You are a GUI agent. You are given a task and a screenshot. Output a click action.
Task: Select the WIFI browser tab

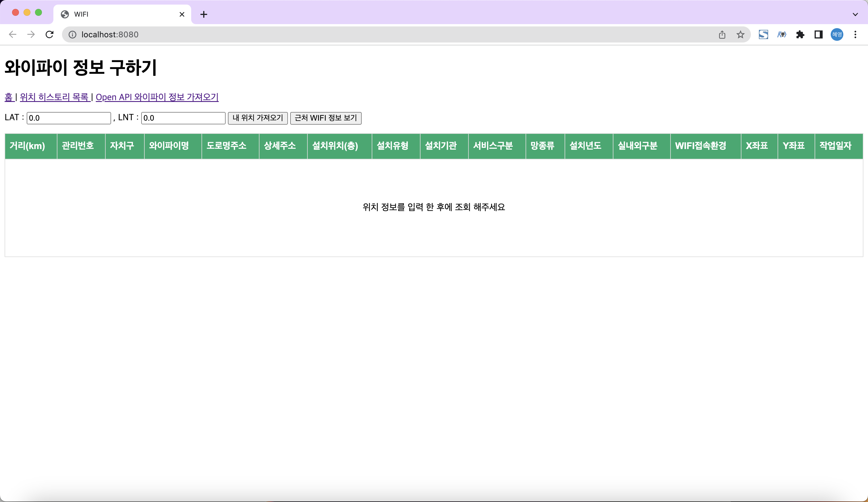click(x=103, y=14)
